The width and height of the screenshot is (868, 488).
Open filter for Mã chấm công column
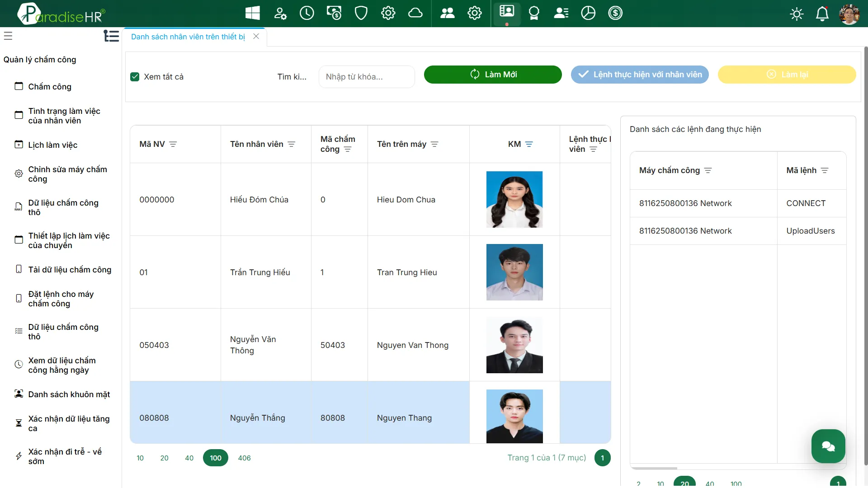(x=348, y=149)
